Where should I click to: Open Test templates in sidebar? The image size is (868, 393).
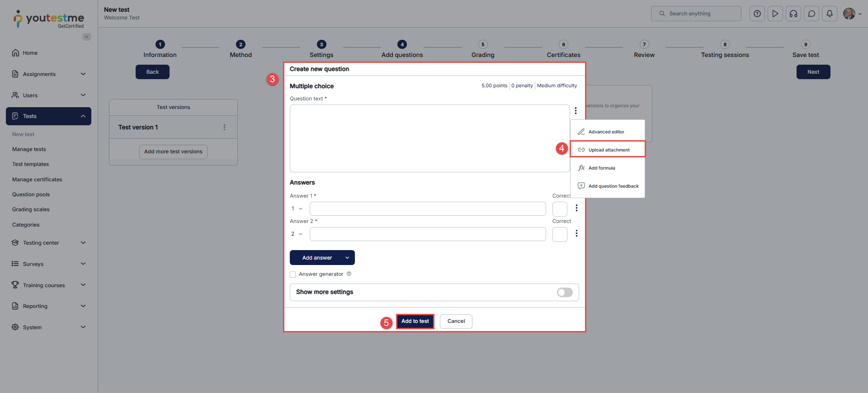30,164
